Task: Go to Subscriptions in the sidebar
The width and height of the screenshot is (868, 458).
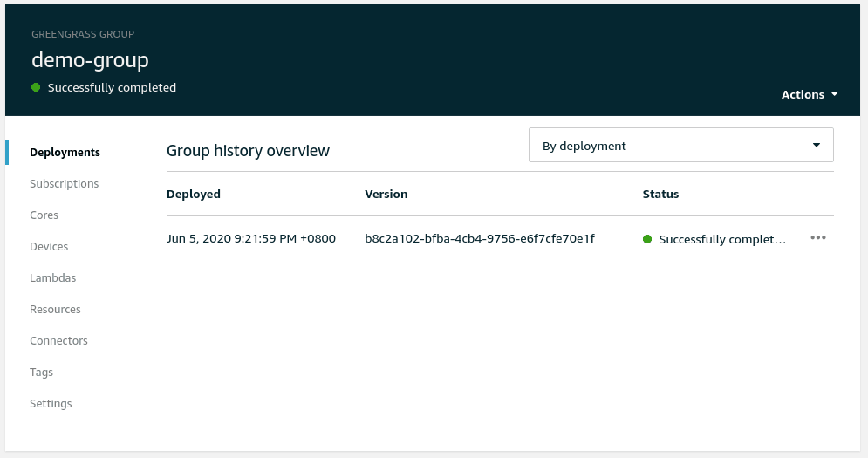Action: (64, 183)
